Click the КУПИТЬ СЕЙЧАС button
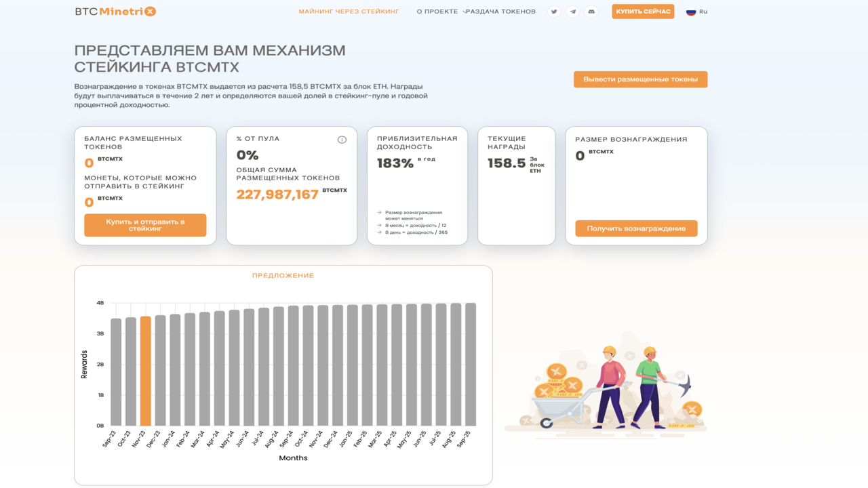 [x=643, y=12]
